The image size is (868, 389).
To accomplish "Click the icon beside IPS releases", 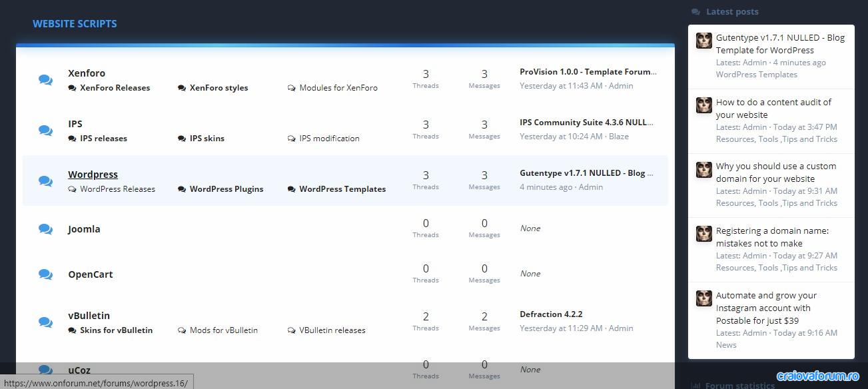I will 72,139.
